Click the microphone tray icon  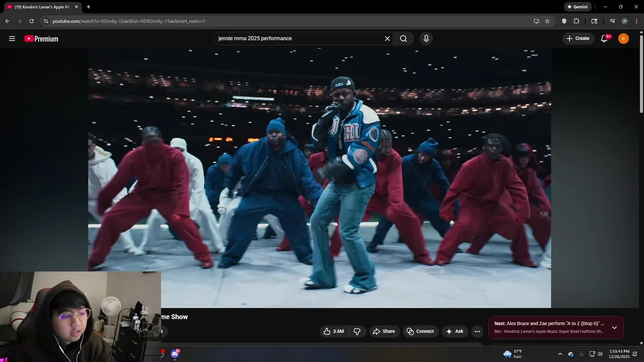[582, 354]
